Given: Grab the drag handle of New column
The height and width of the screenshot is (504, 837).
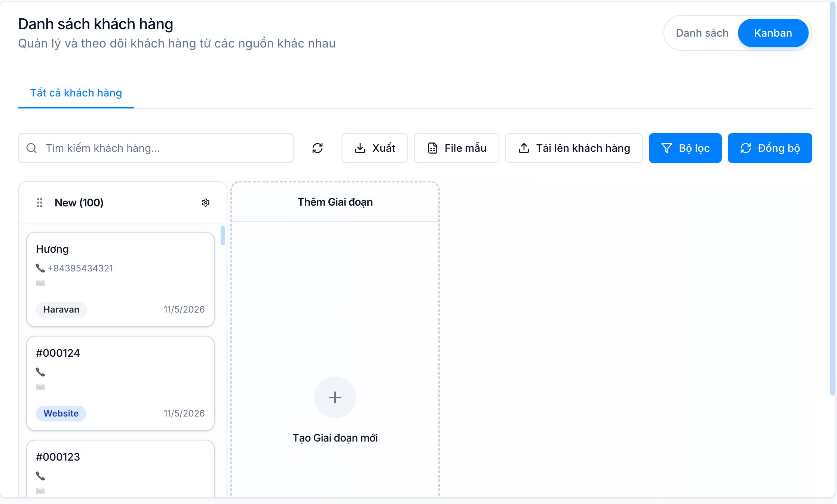Looking at the screenshot, I should pos(40,203).
